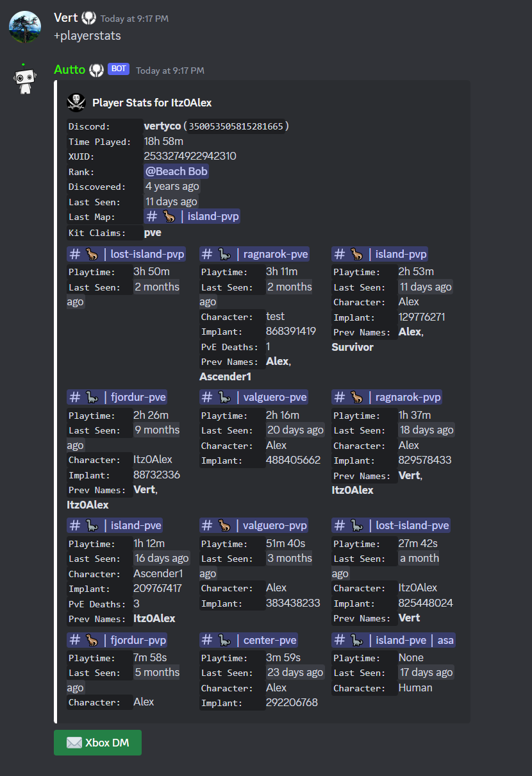Image resolution: width=532 pixels, height=776 pixels.
Task: Click the "Player Stats for Itz0Alex" title
Action: click(x=152, y=103)
